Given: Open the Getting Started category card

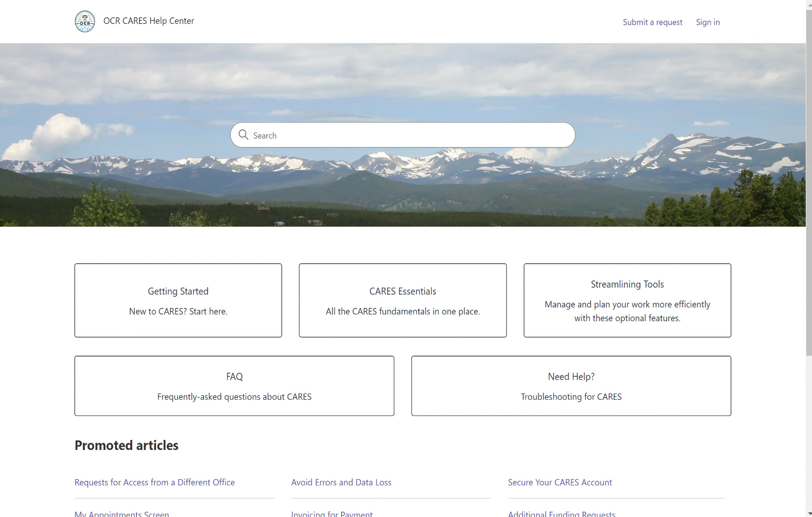Looking at the screenshot, I should tap(178, 300).
